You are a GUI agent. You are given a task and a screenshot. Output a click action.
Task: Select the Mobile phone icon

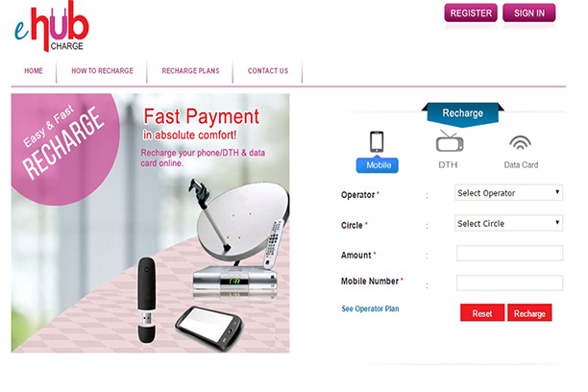pyautogui.click(x=377, y=142)
